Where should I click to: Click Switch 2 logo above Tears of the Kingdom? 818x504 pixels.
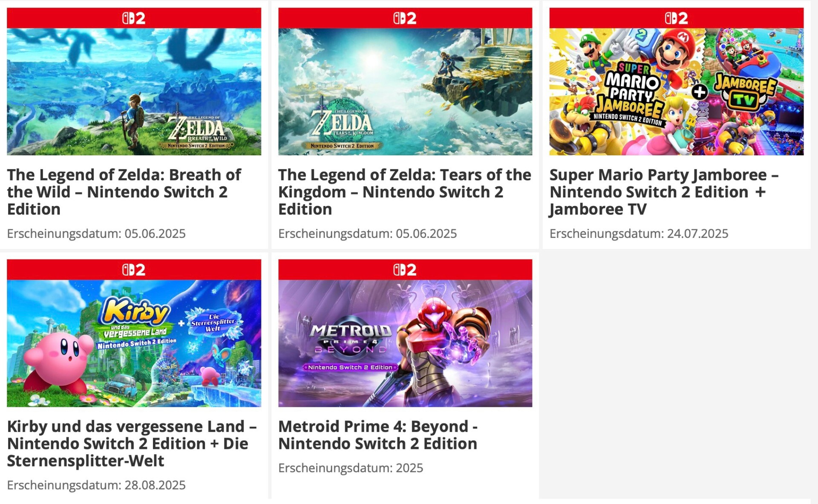(x=405, y=18)
